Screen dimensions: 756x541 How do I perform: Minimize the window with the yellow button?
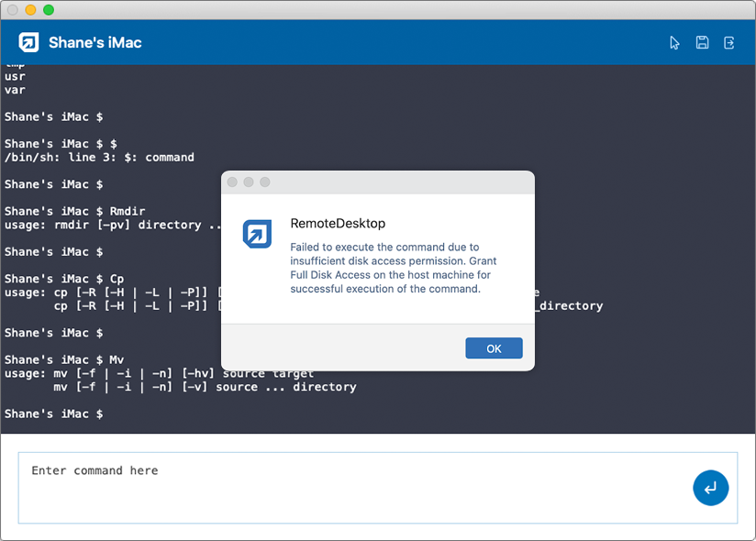click(x=30, y=9)
